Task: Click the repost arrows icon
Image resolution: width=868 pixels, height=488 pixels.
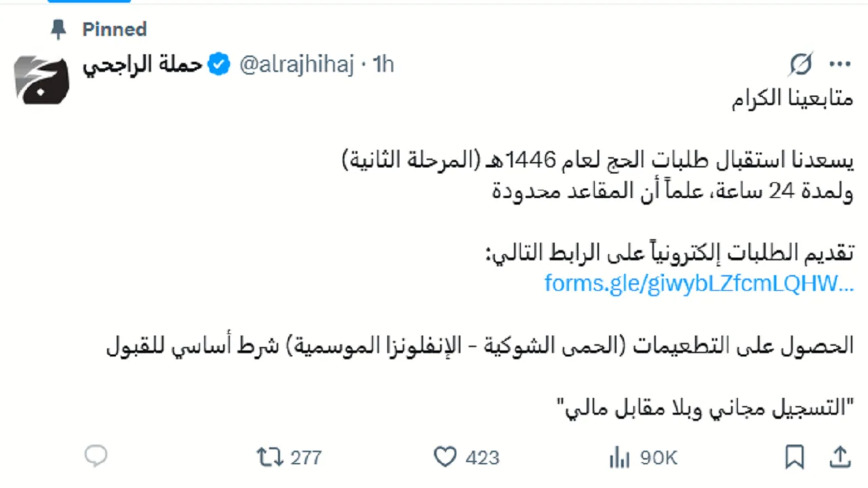Action: click(x=270, y=457)
